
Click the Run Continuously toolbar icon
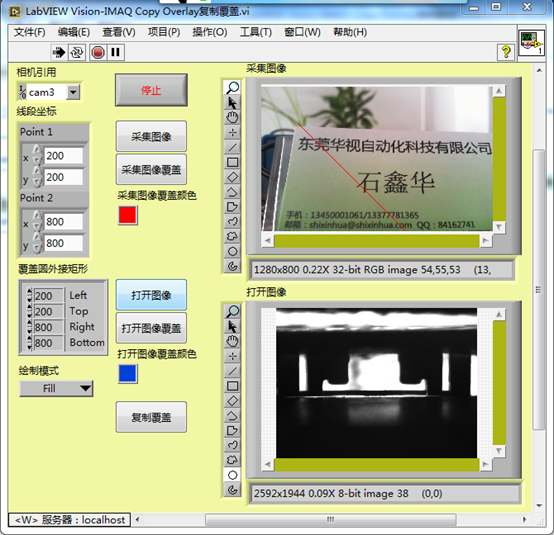(77, 53)
